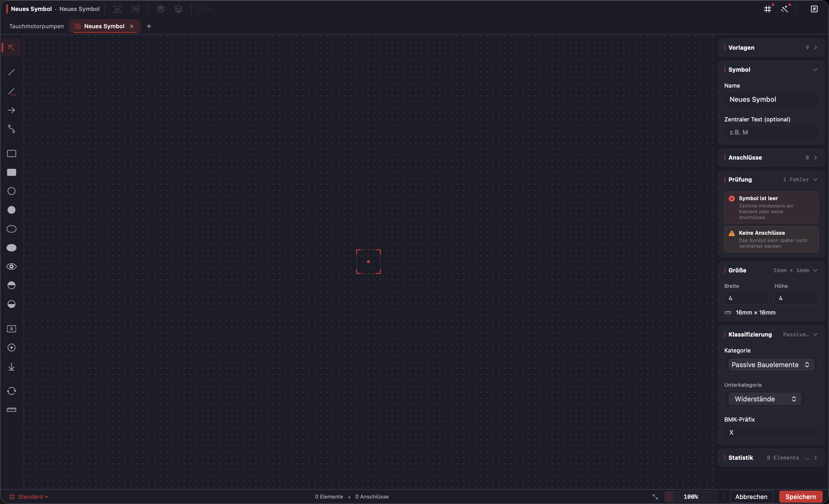Collapse the Klassifizierung panel
This screenshot has height=504, width=829.
pyautogui.click(x=771, y=334)
